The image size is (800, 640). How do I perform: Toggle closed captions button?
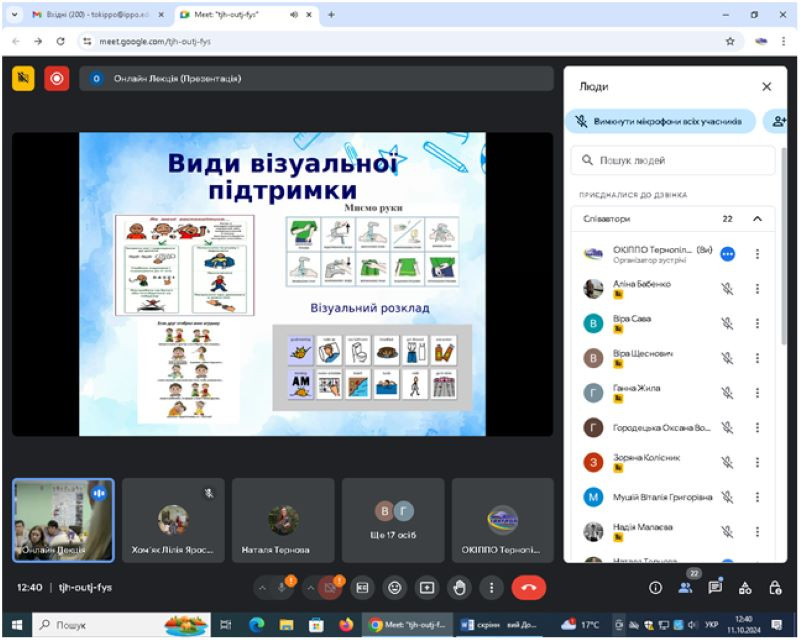click(362, 588)
